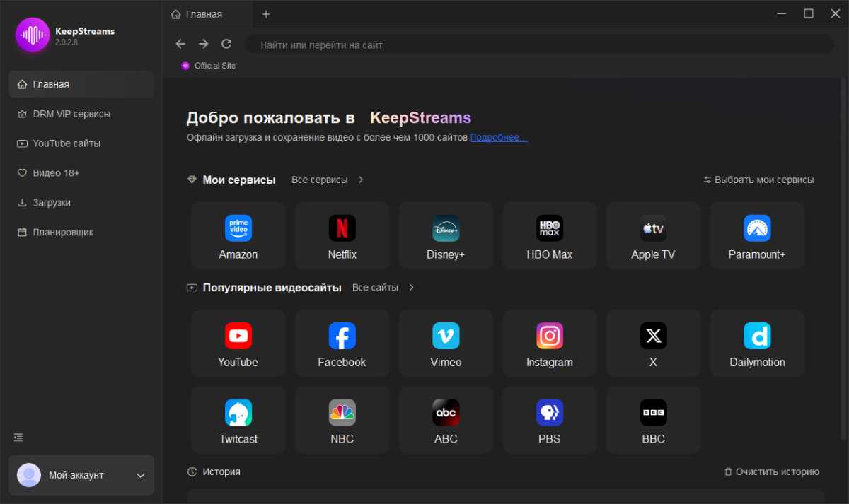Viewport: 849px width, 504px height.
Task: Click the Популярные видеосайты heading
Action: click(x=272, y=288)
